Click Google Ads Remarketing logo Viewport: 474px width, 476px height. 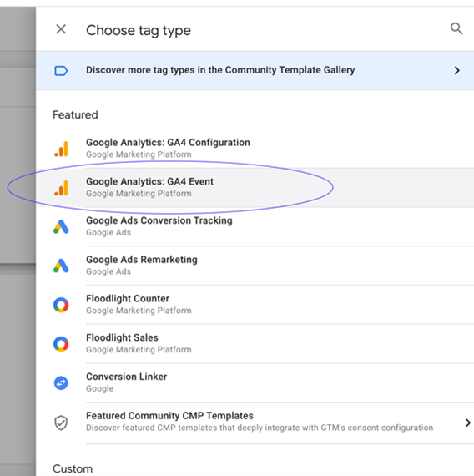click(61, 266)
